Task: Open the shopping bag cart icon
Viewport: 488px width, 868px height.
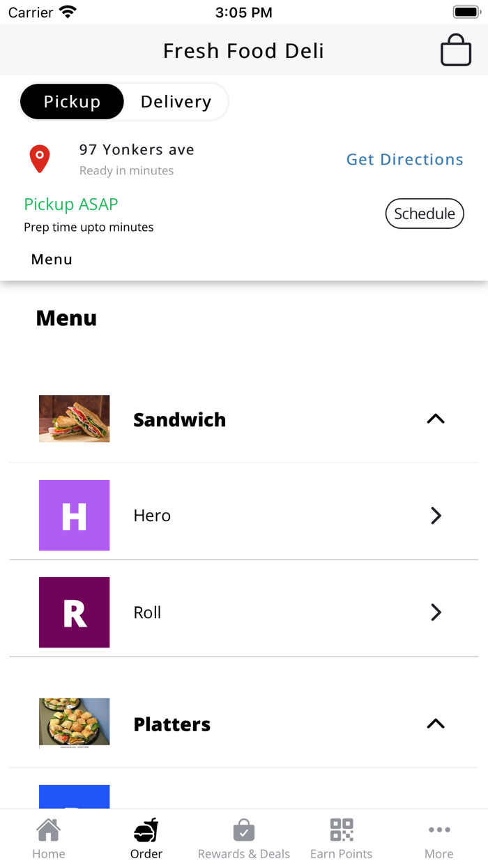Action: point(455,50)
